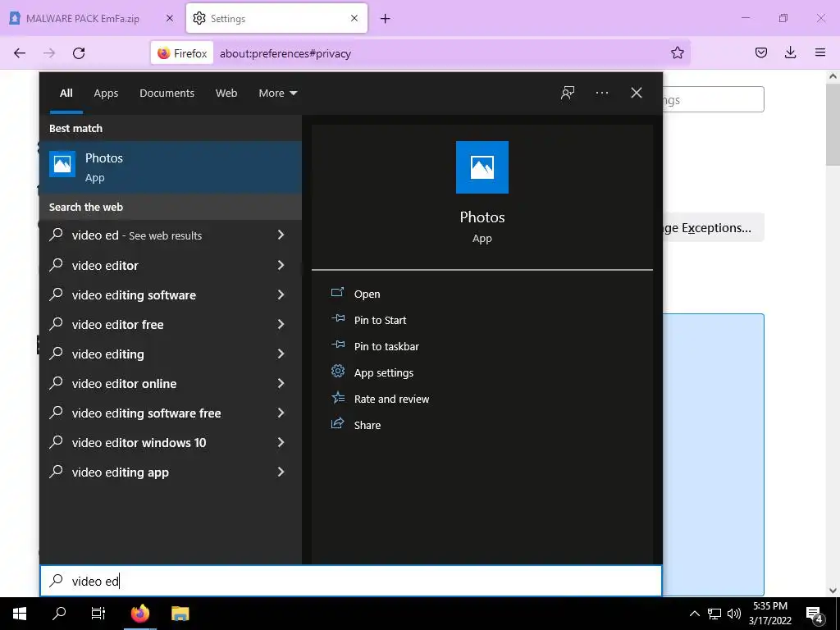Select 'video editing software' suggestion text

click(134, 294)
